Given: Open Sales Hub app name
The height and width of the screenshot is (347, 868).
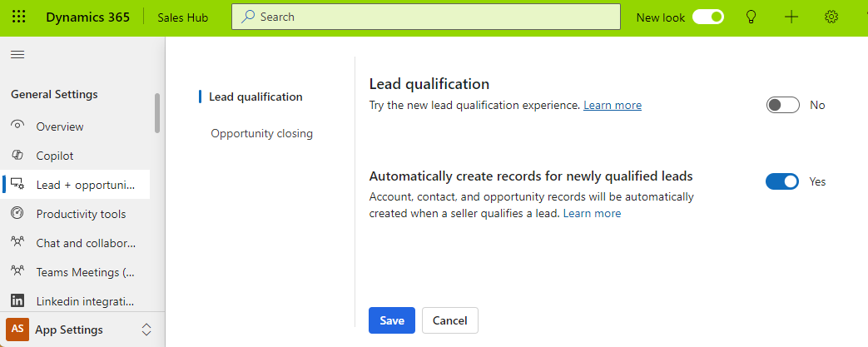Looking at the screenshot, I should 183,17.
